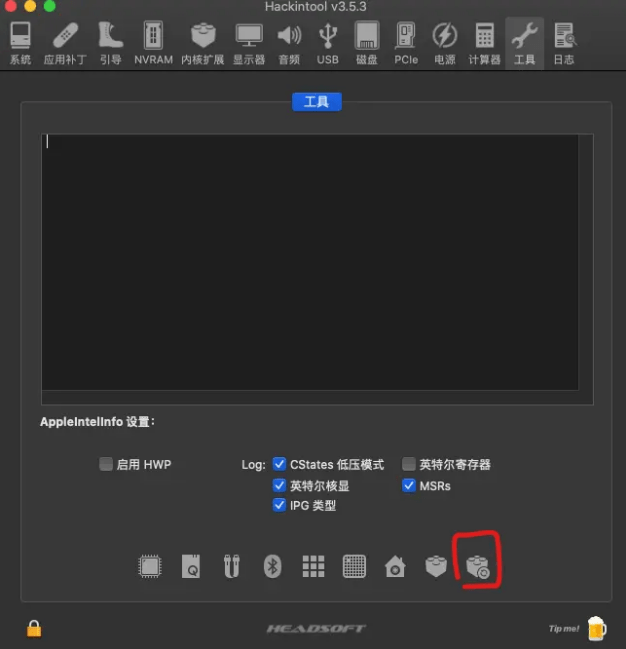Click the blue 工具 tab label
The height and width of the screenshot is (649, 626).
pos(317,102)
